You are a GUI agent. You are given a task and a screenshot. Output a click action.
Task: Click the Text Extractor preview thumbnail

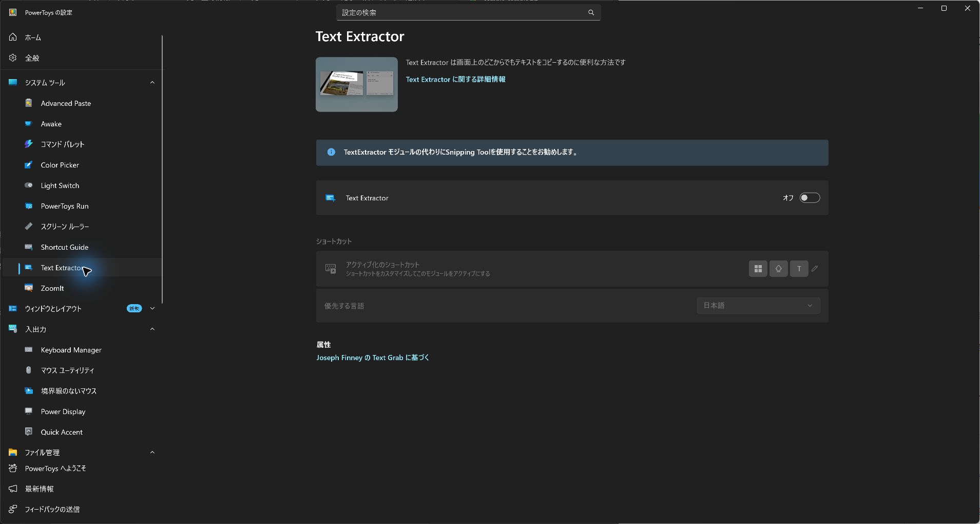[356, 84]
